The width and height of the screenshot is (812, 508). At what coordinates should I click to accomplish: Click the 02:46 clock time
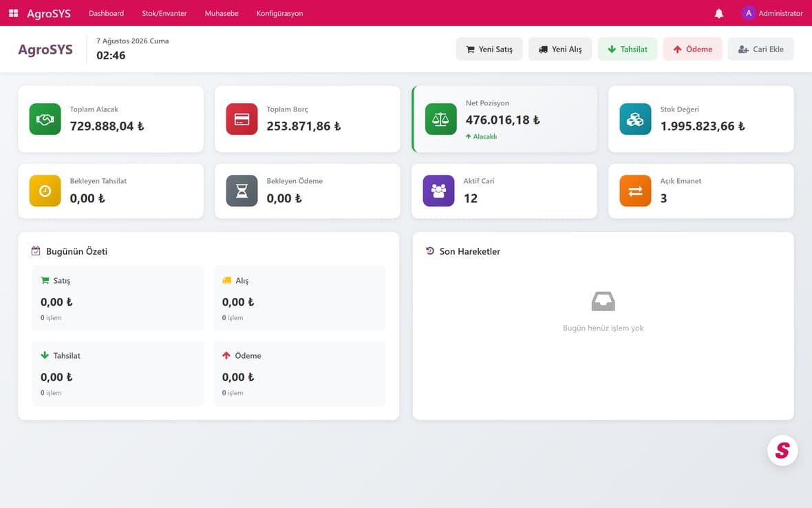(111, 55)
